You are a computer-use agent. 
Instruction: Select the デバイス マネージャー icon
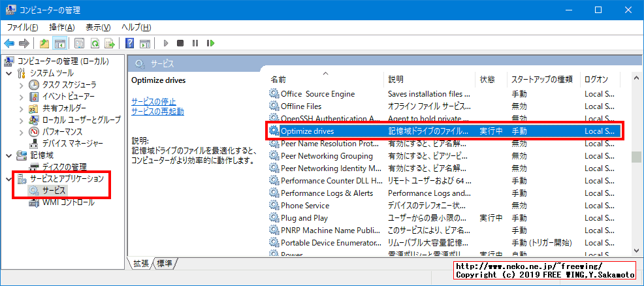click(34, 144)
